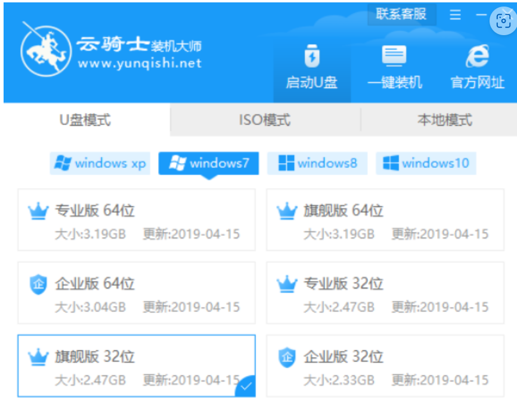
Task: Click 大小:3.19GB under 专业版 64位
Action: coord(91,234)
